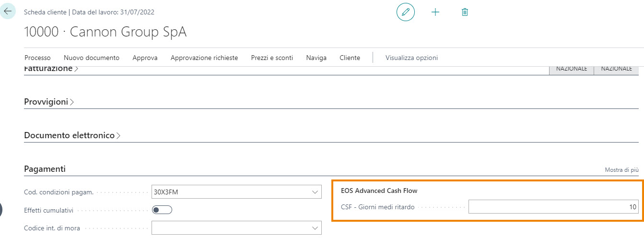
Task: Open the Naviga menu
Action: [316, 58]
